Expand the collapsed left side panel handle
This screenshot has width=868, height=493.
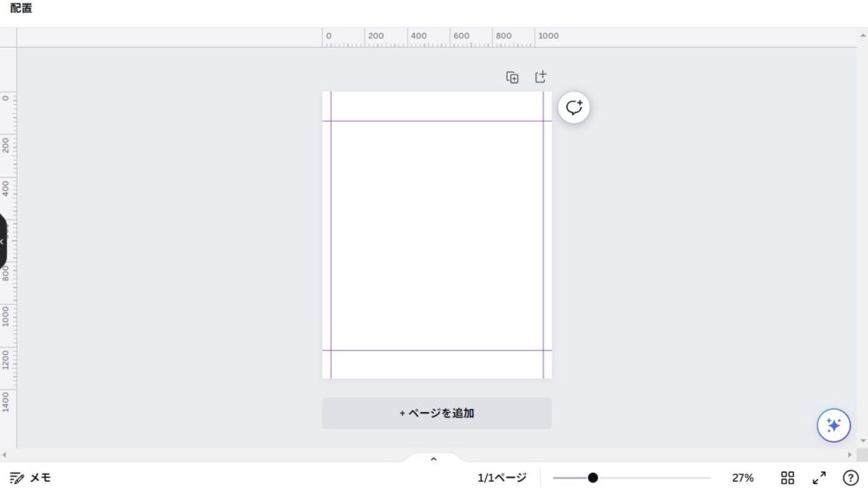(3, 241)
